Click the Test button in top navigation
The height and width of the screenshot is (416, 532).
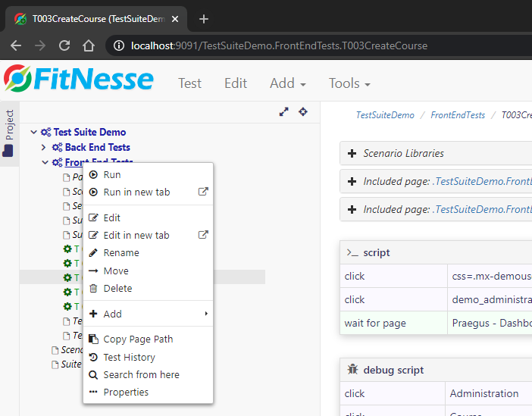coord(189,83)
